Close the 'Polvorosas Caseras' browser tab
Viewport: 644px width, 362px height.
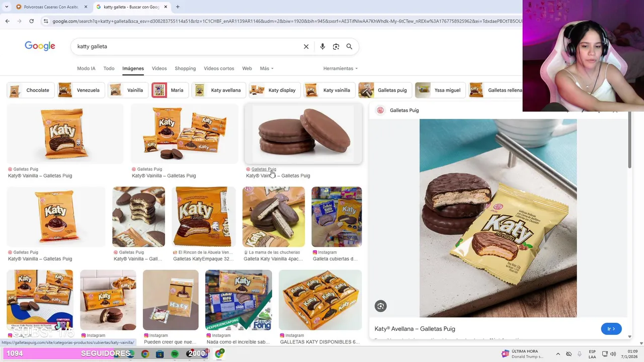tap(86, 7)
